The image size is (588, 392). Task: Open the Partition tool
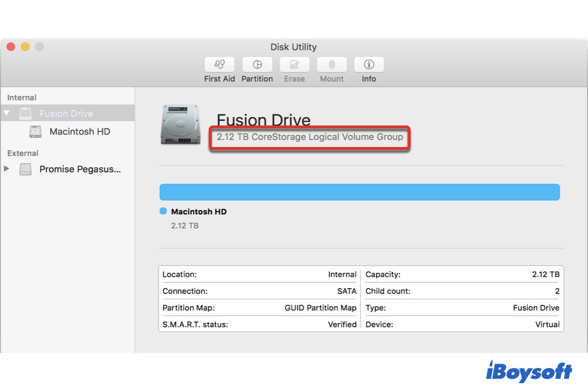point(257,65)
